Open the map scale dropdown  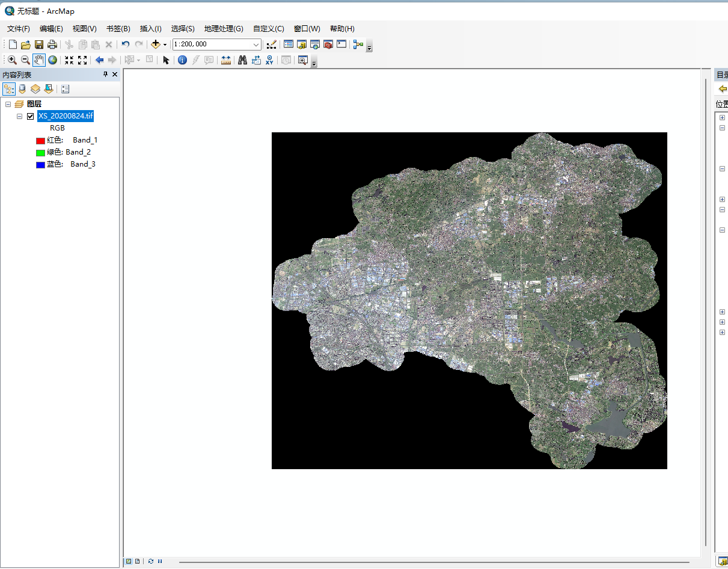(256, 45)
